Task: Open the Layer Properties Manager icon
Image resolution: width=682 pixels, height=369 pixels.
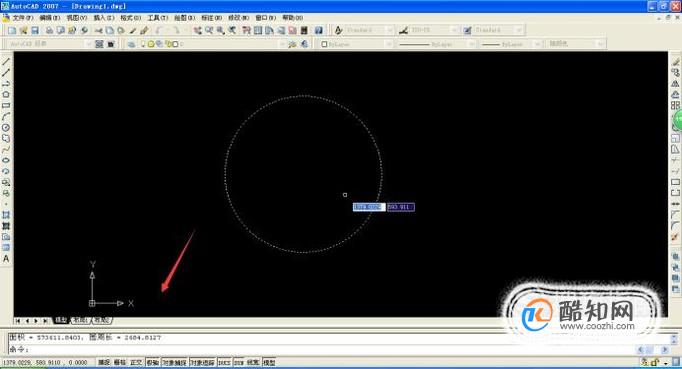Action: point(131,44)
